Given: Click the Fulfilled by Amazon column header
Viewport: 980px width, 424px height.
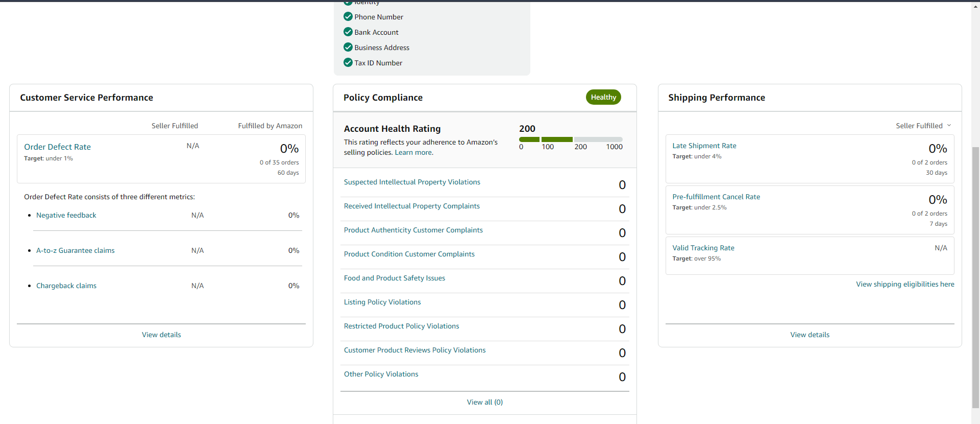Looking at the screenshot, I should pyautogui.click(x=270, y=126).
